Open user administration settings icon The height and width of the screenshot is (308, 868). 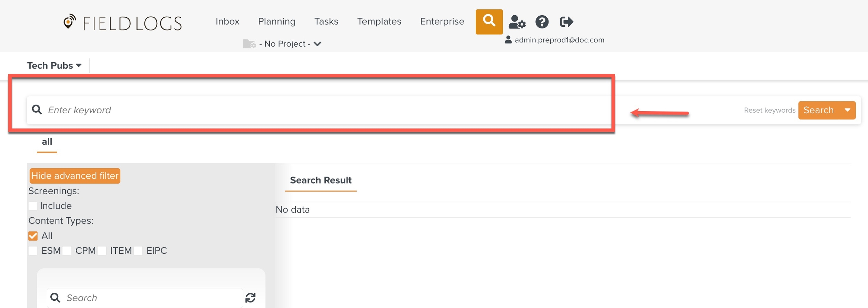tap(517, 22)
